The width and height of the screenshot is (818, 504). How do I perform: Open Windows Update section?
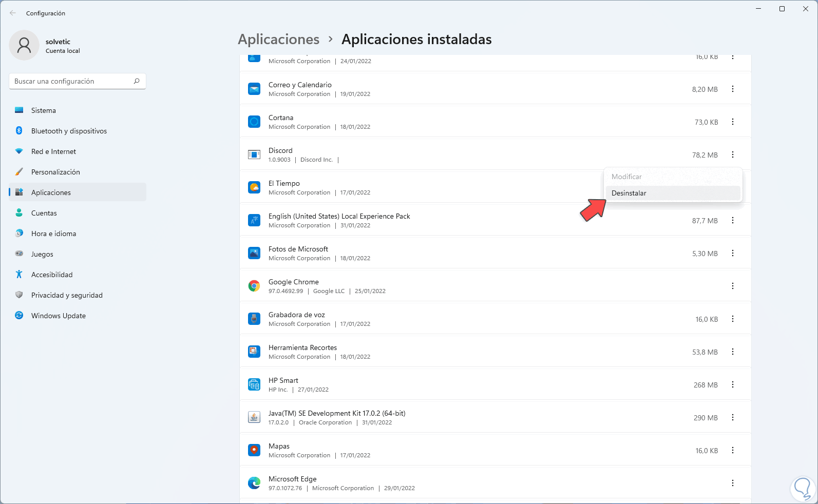[x=78, y=316]
